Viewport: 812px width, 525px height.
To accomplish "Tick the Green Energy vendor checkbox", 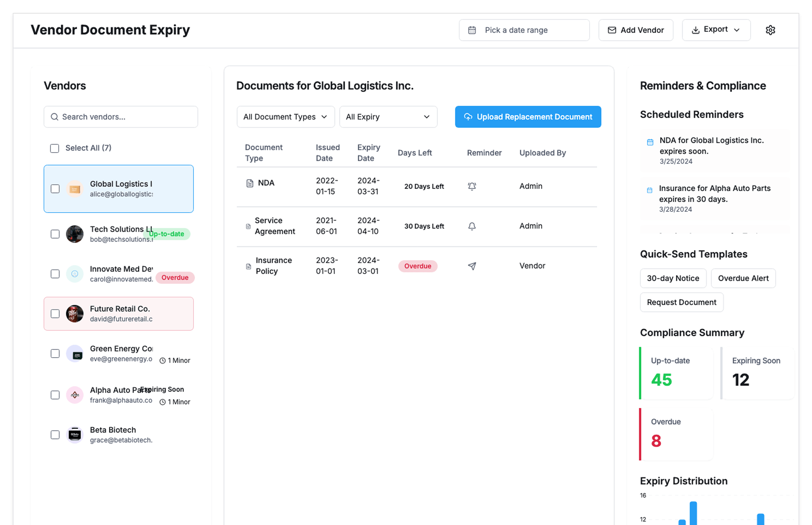I will (55, 353).
